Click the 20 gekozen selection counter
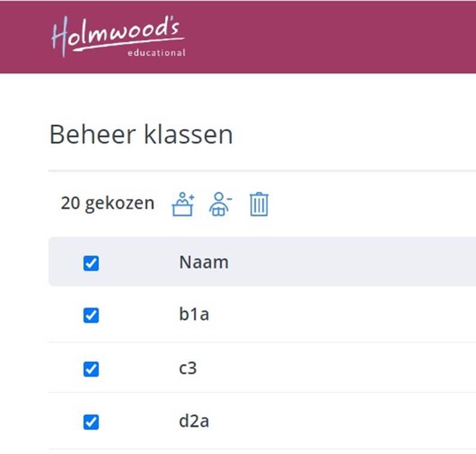This screenshot has width=476, height=454. click(107, 203)
